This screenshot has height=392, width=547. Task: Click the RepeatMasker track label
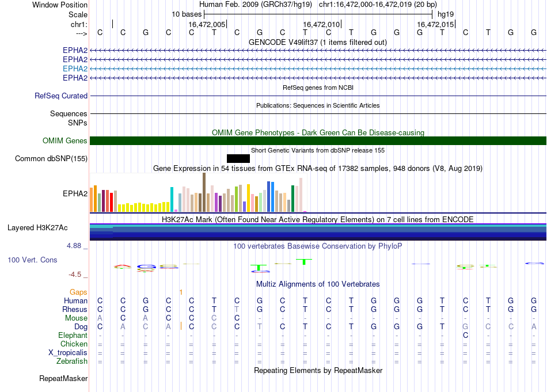pyautogui.click(x=63, y=379)
